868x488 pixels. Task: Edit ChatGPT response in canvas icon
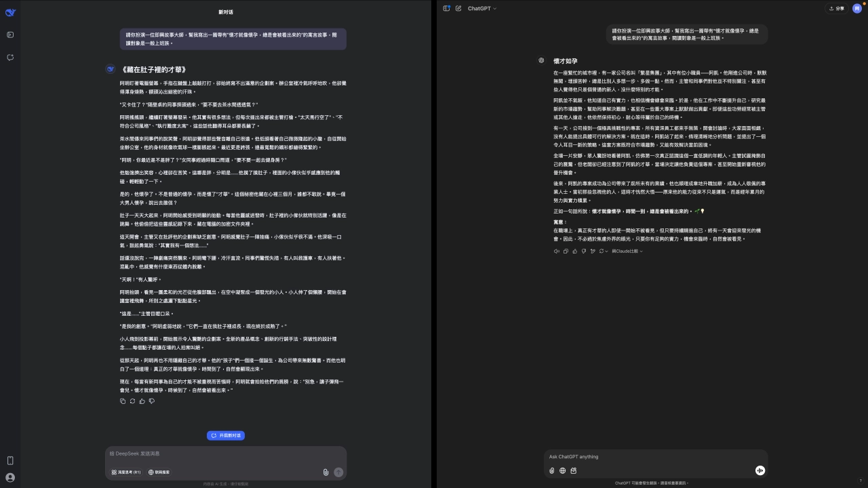click(x=593, y=251)
